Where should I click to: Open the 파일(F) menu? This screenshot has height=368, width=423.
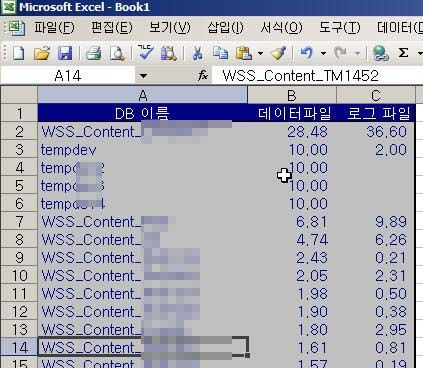(54, 28)
